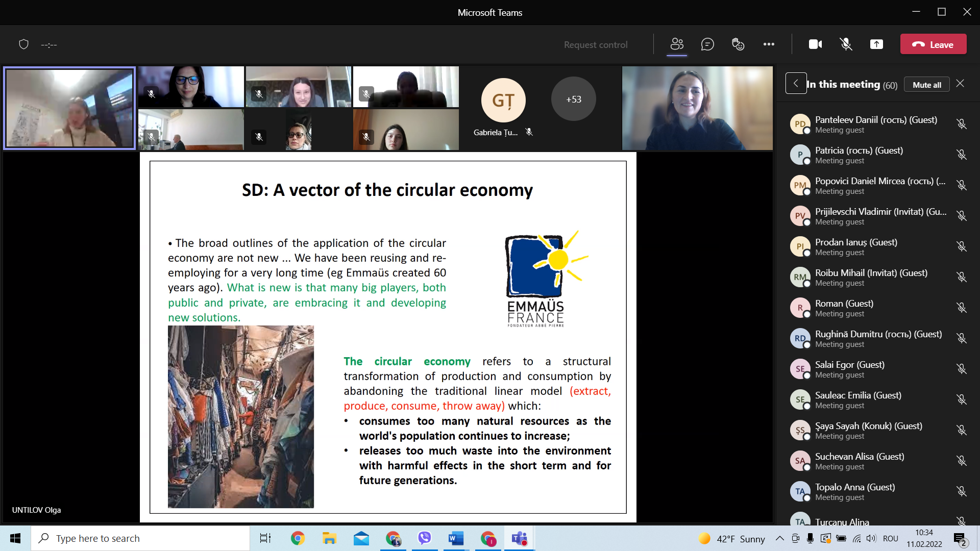Click the Request control option

tap(596, 45)
